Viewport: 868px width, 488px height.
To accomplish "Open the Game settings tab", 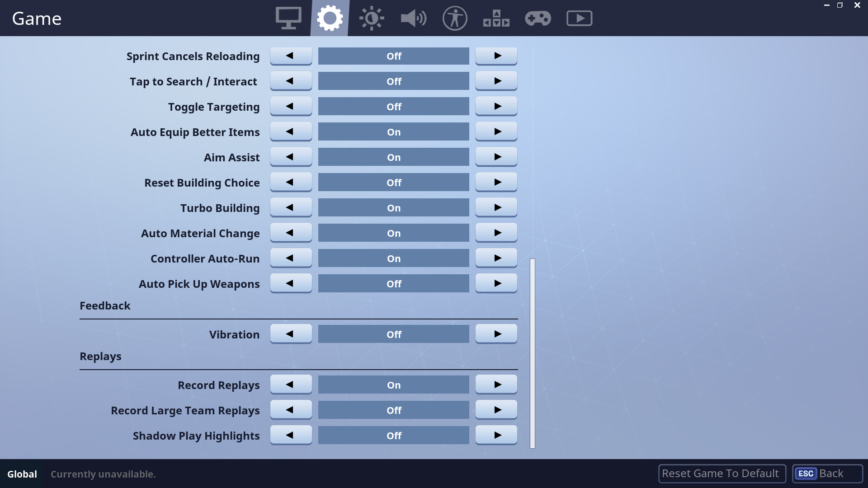I will pos(330,18).
